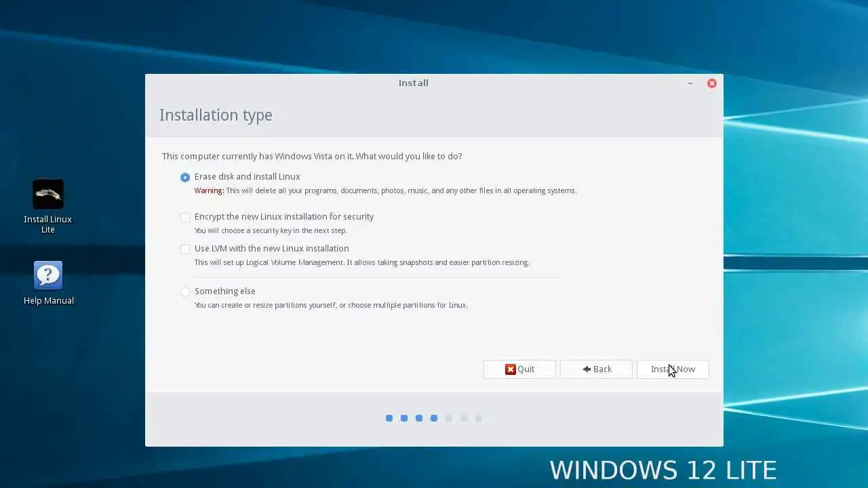Click 'You can create or resize partitions' text
The image size is (868, 488).
point(331,305)
